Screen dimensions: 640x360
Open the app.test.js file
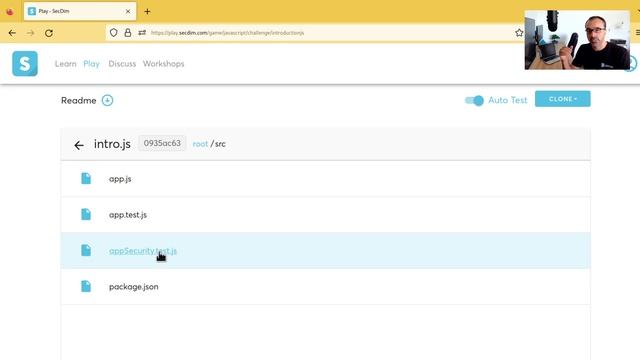coord(128,215)
